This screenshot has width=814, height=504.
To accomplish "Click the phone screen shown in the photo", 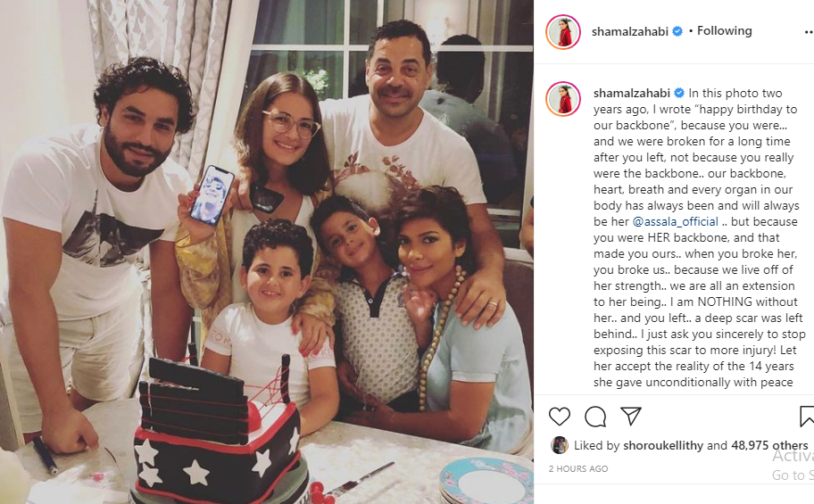I will pyautogui.click(x=212, y=195).
